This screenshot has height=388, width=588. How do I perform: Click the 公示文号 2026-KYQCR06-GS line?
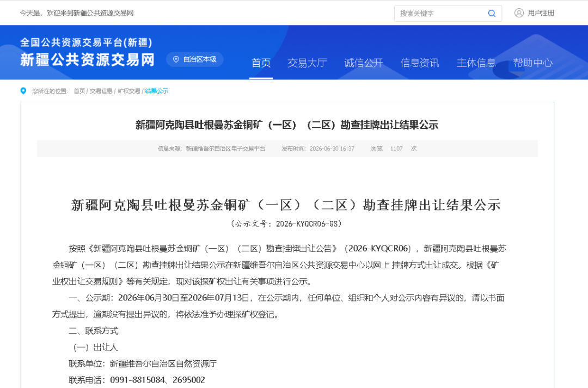point(286,224)
